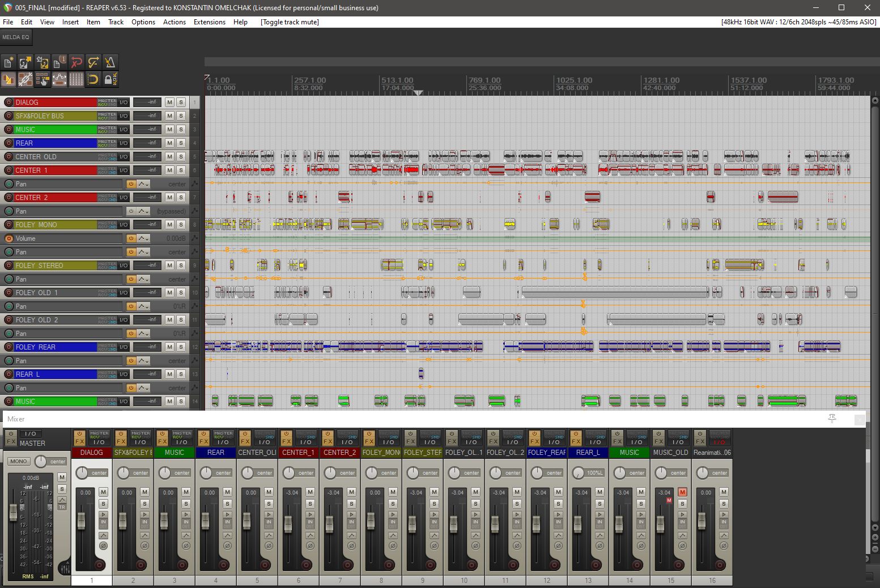The image size is (880, 588).
Task: Click the Open Project toolbar icon
Action: pos(25,62)
